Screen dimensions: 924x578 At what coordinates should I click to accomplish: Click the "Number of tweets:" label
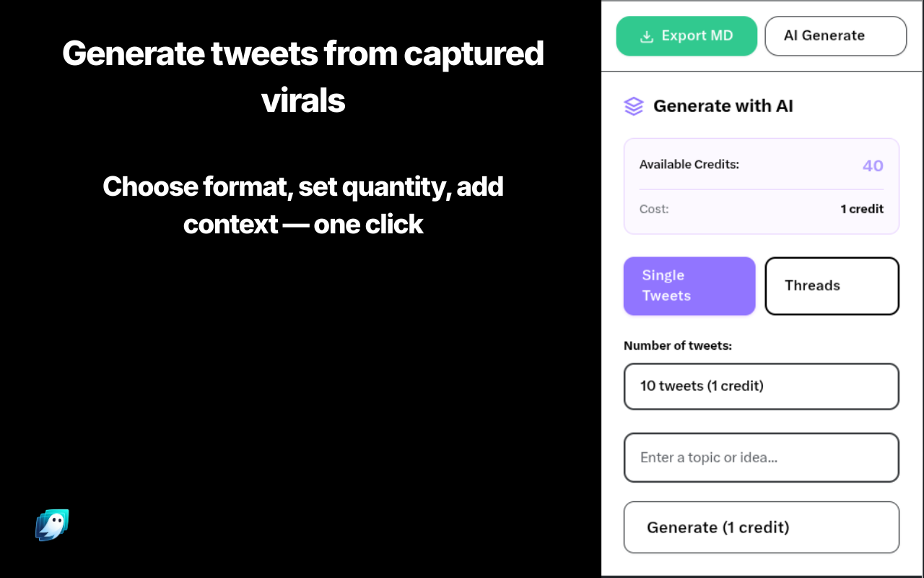677,346
